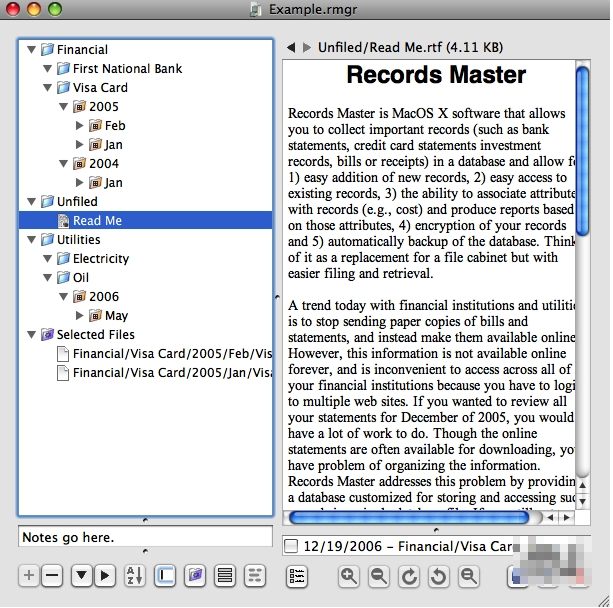Image resolution: width=613 pixels, height=608 pixels.
Task: Click the plus add record button
Action: coord(29,576)
